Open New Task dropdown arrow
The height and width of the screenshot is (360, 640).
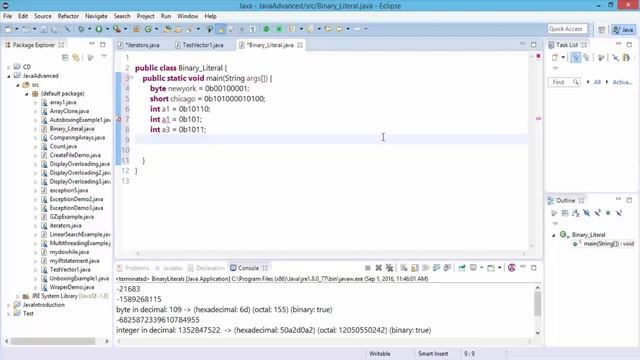tap(563, 58)
